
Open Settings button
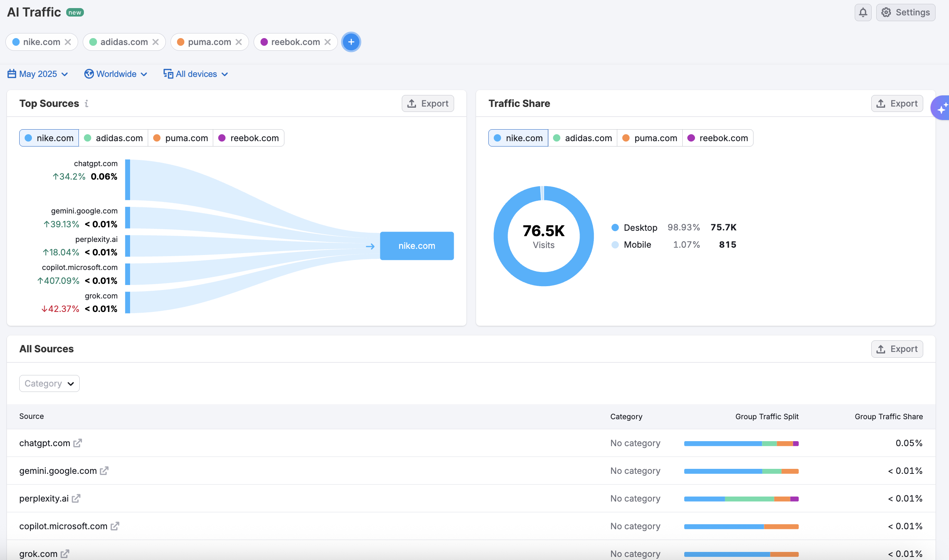(906, 12)
